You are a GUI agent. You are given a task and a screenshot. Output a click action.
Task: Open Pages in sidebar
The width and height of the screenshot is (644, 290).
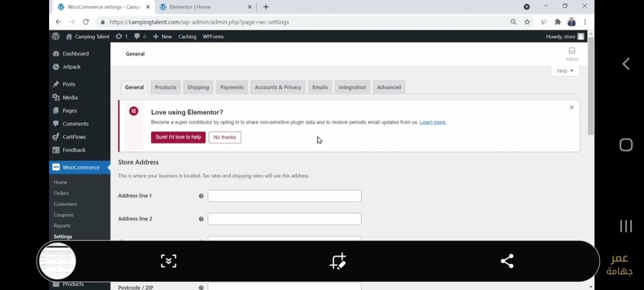tap(70, 110)
